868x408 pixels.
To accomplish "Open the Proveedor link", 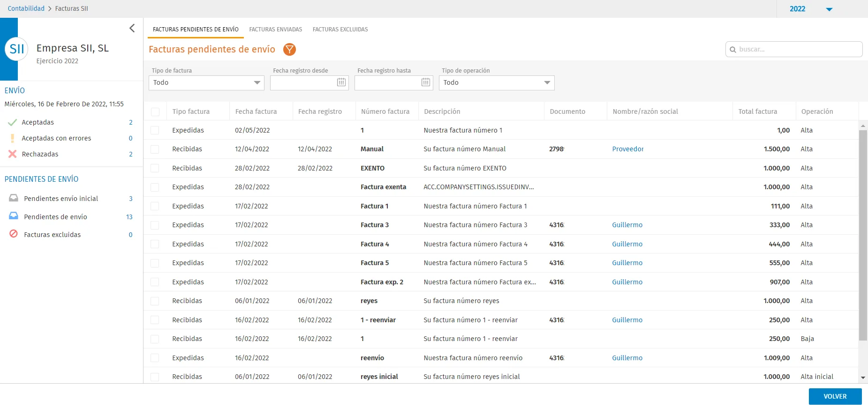I will (x=628, y=149).
